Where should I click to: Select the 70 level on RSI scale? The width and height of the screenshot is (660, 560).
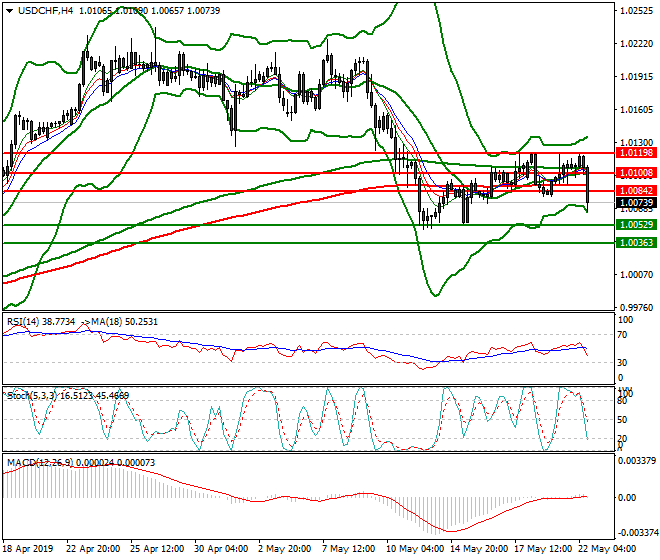tap(622, 335)
